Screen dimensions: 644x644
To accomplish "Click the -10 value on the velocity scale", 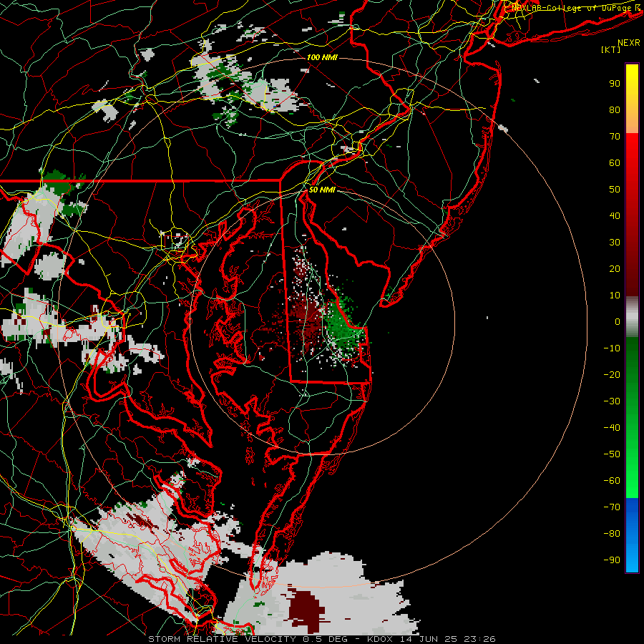I will pos(612,348).
